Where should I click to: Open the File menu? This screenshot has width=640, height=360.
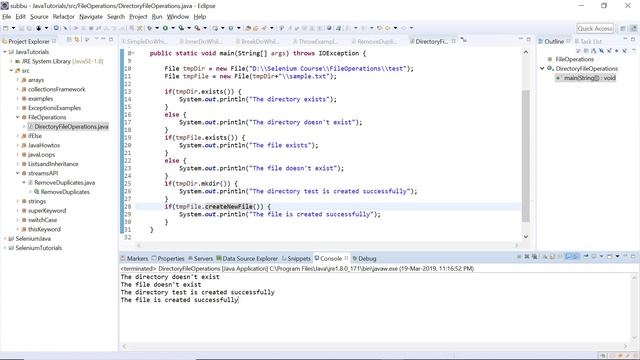tap(7, 17)
